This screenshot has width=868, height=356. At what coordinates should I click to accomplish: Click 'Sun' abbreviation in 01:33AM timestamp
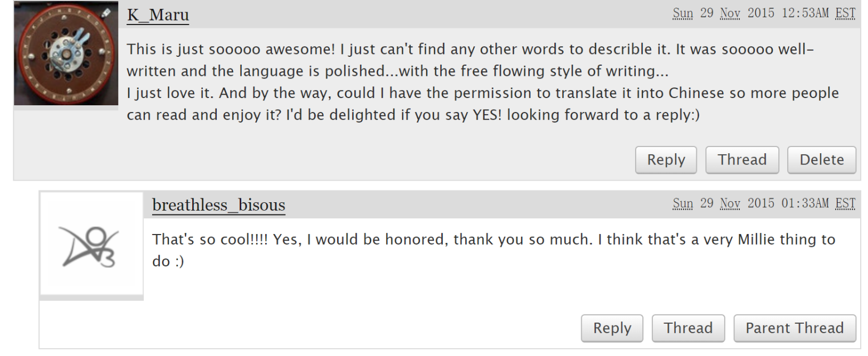pos(683,203)
